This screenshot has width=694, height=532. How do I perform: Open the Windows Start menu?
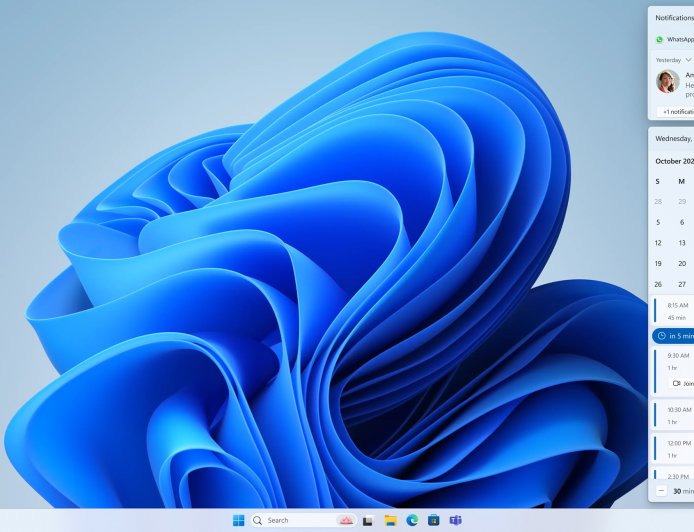pos(239,520)
